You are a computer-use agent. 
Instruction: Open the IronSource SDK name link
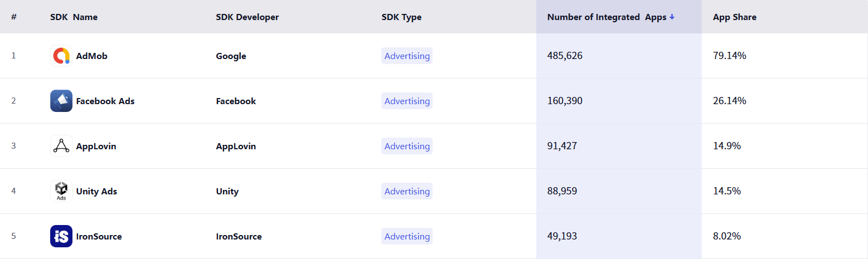click(x=99, y=236)
